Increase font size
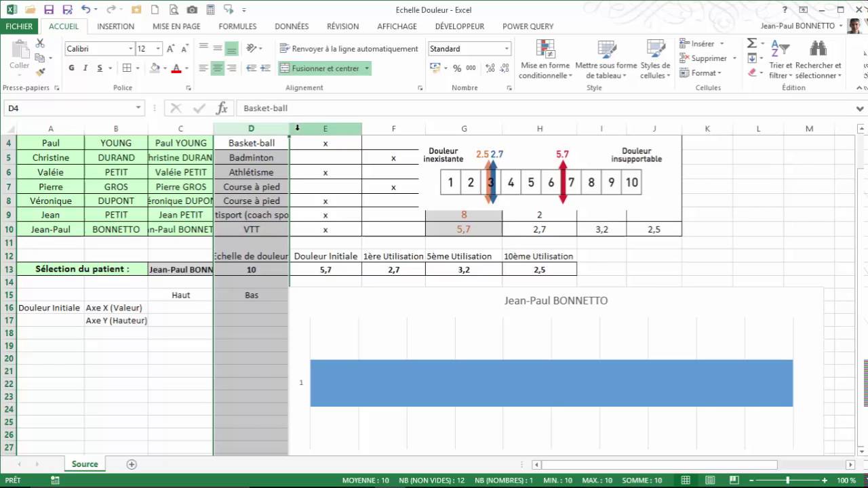The width and height of the screenshot is (868, 488). (172, 49)
